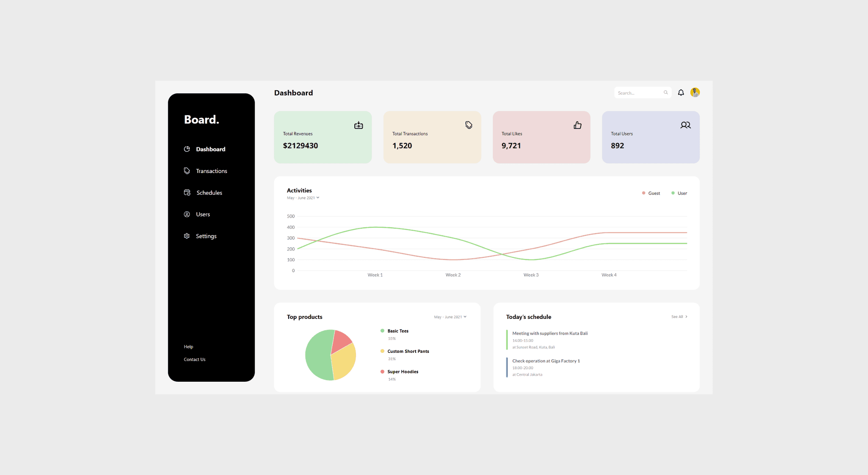Image resolution: width=868 pixels, height=475 pixels.
Task: Click the Schedules sidebar icon
Action: click(186, 192)
